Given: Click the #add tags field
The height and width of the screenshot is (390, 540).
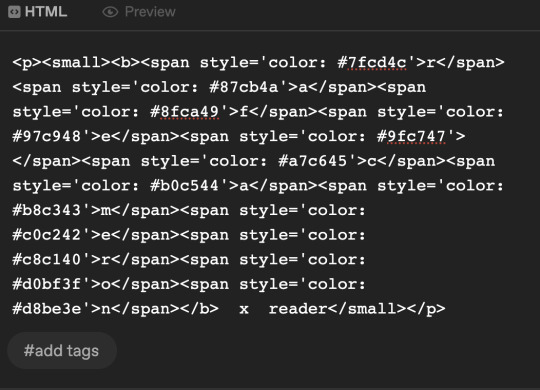Looking at the screenshot, I should (62, 351).
